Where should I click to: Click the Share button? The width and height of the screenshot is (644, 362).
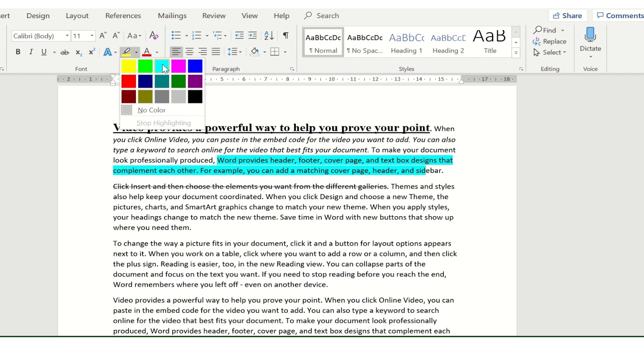(568, 16)
